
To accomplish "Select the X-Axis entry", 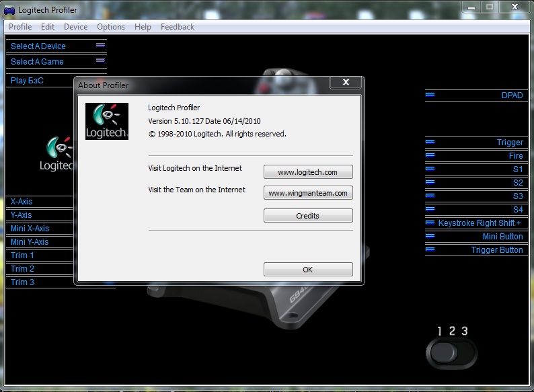I will 22,202.
